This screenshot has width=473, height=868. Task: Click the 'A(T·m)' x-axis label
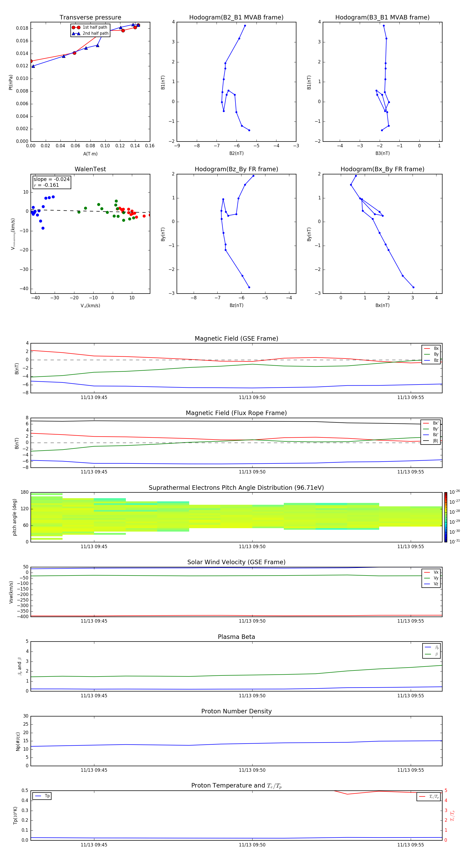coord(90,154)
